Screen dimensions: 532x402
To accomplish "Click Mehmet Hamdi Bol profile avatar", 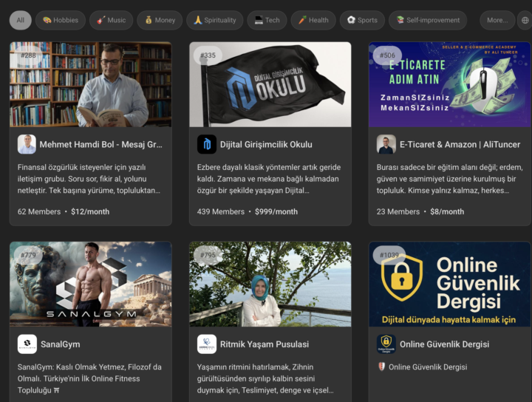I will 27,144.
